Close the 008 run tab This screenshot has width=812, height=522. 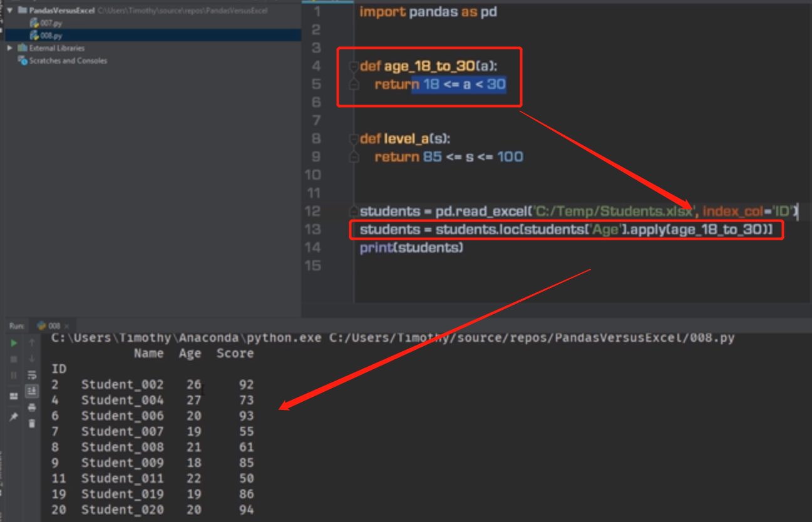tap(68, 326)
